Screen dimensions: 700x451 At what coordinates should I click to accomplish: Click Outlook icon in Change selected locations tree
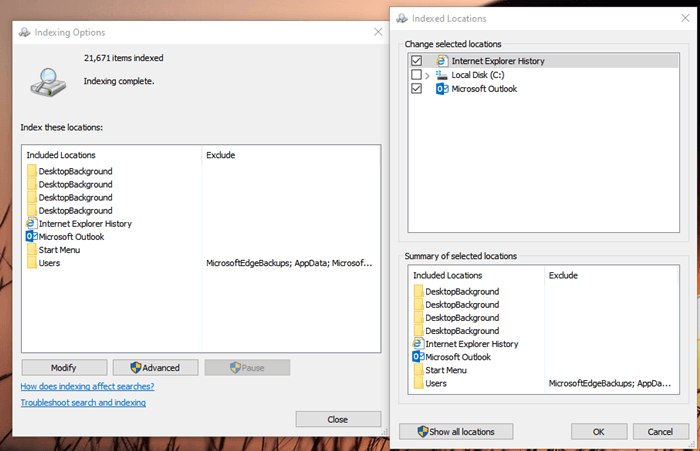tap(442, 88)
